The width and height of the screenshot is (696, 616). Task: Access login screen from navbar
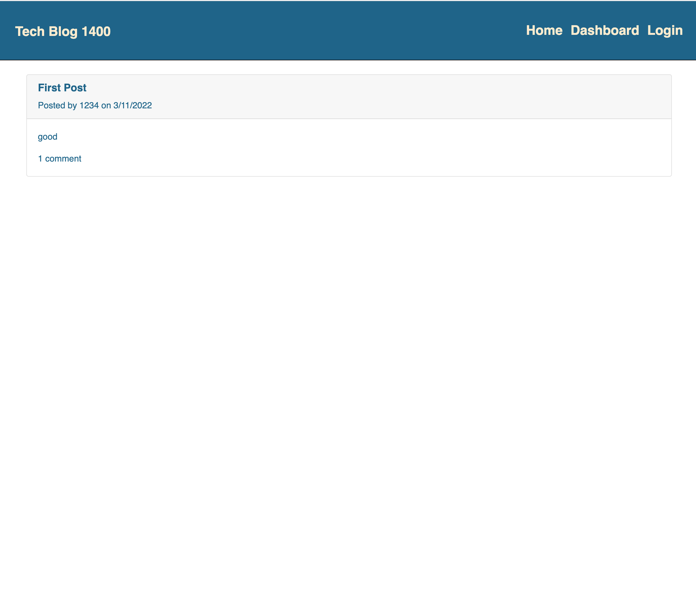664,30
